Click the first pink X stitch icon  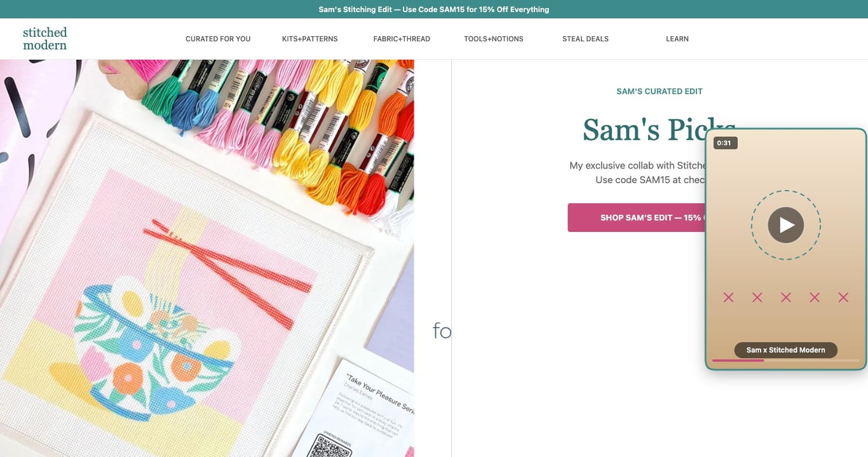point(728,297)
